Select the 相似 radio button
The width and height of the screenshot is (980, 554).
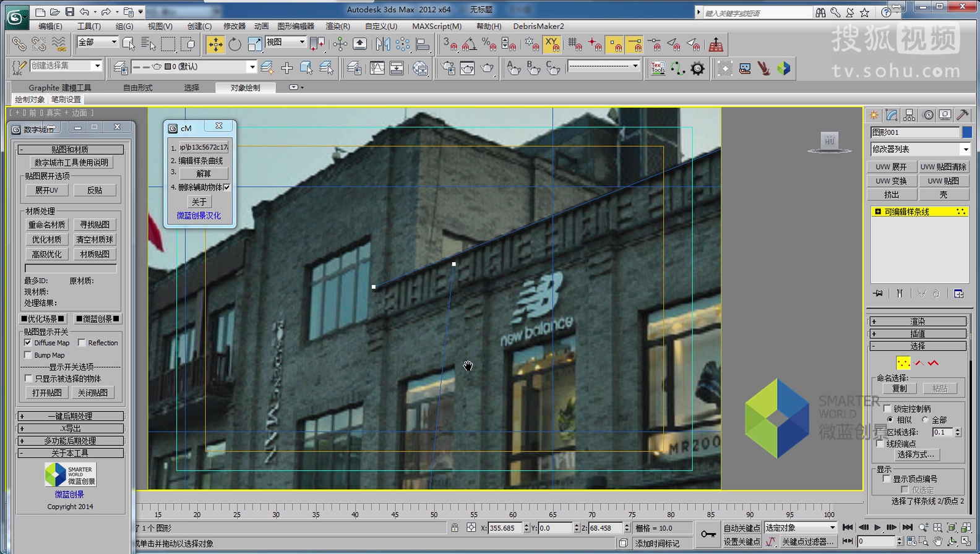(890, 420)
